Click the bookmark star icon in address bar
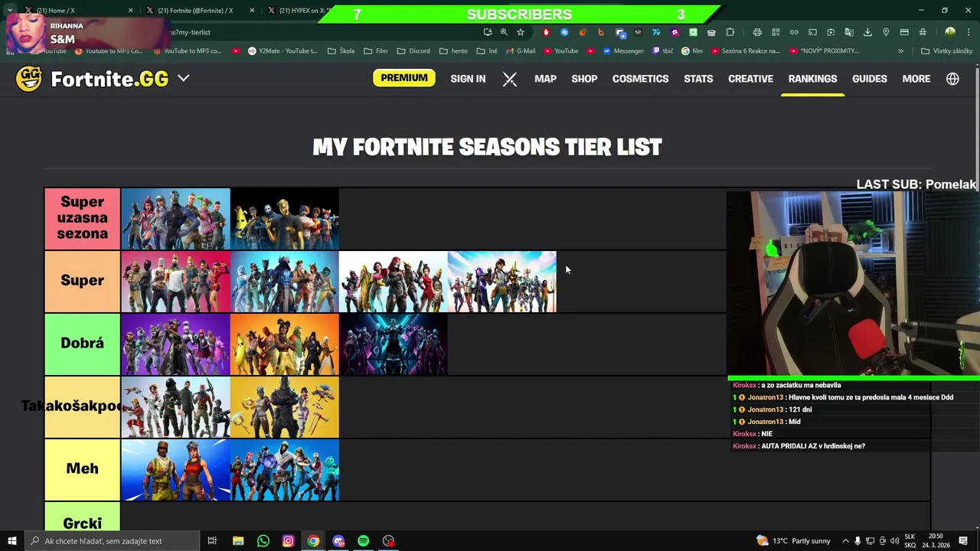980x551 pixels. [521, 32]
